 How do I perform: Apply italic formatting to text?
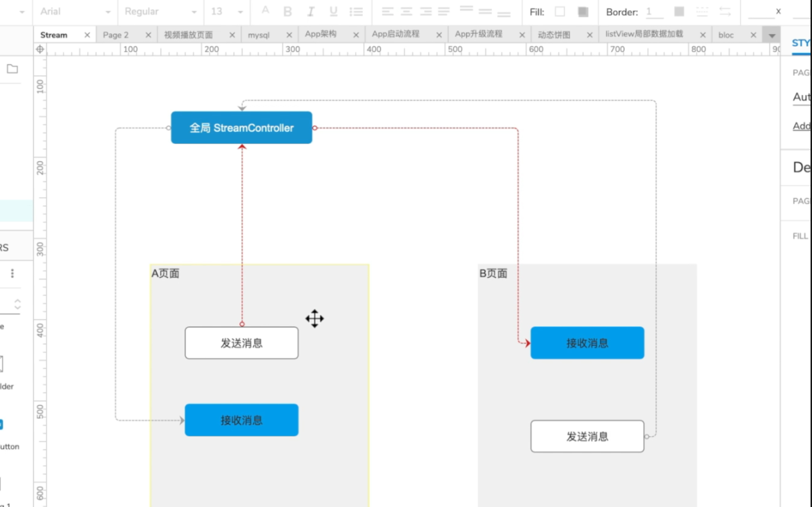(x=310, y=11)
